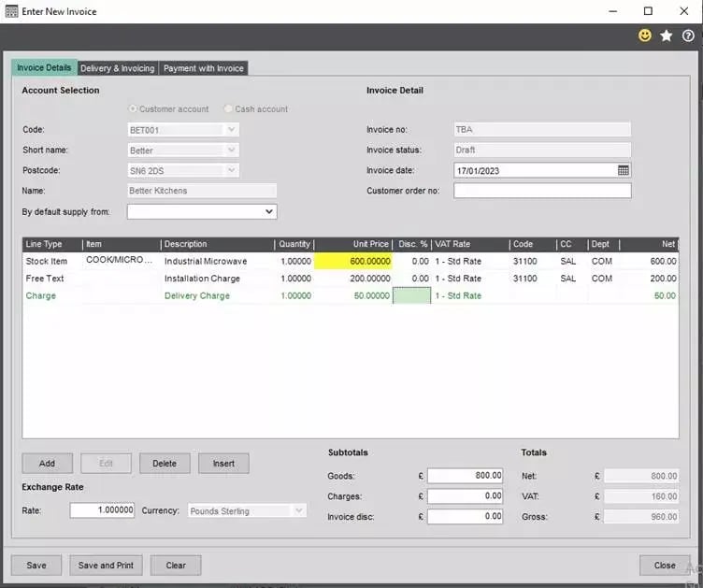Expand the Code BET001 dropdown
Screen dimensions: 703x588
pyautogui.click(x=231, y=130)
